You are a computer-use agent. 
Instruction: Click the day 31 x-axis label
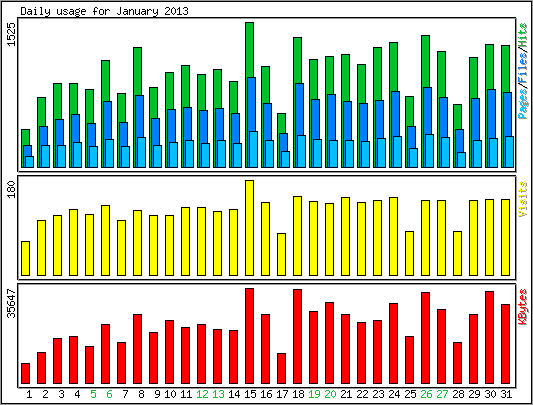click(x=506, y=394)
